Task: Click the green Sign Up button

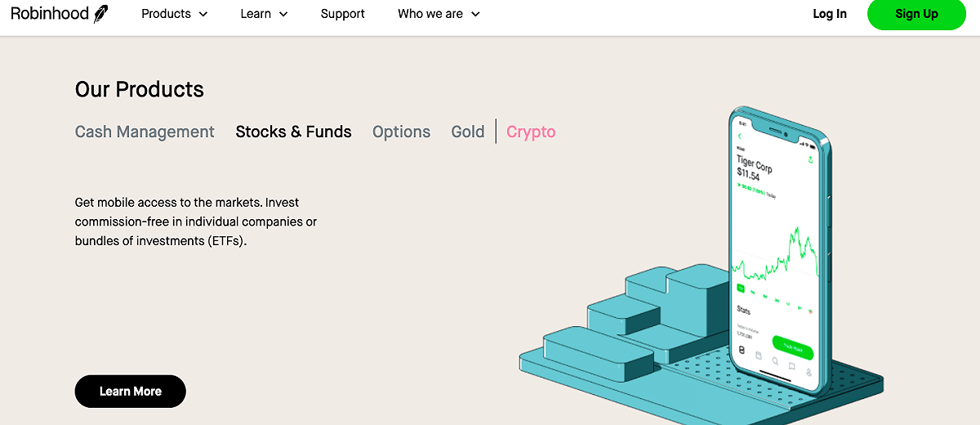Action: pos(916,14)
